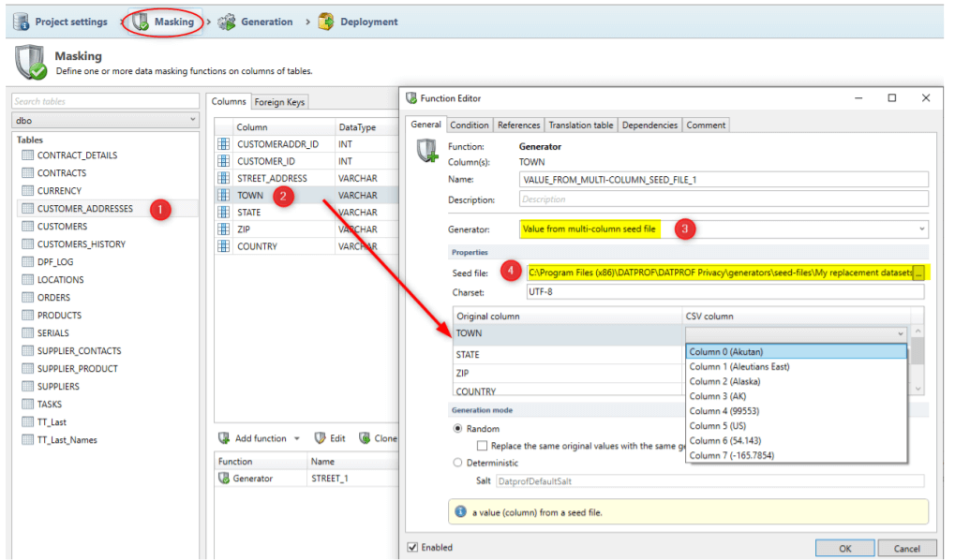Click the table grid icon beside TOWN

click(222, 195)
